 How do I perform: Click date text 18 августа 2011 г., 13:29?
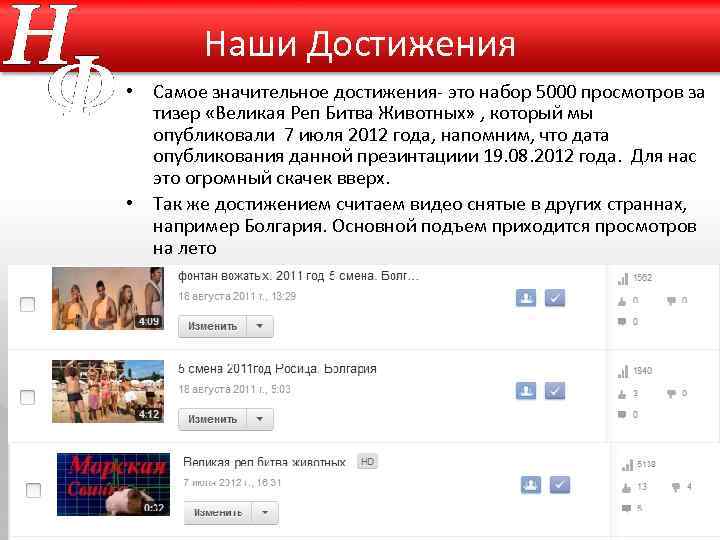(237, 297)
